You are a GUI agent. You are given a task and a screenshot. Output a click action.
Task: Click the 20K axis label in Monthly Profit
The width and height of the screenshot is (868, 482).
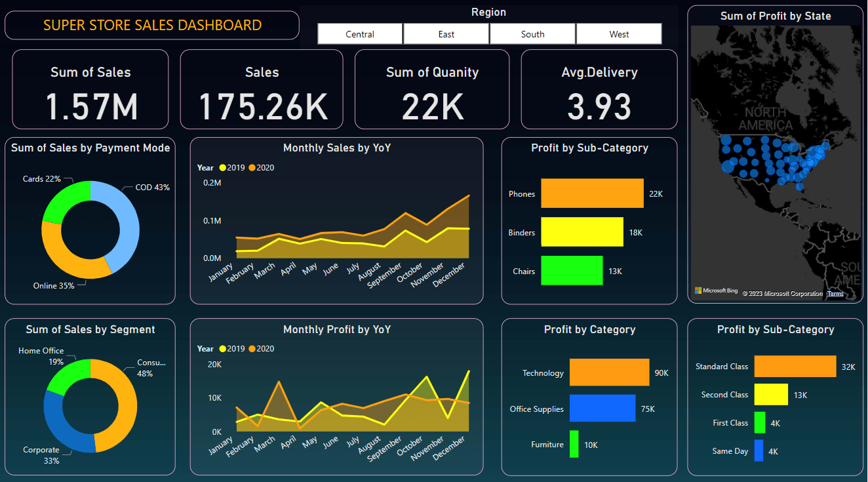tap(214, 364)
